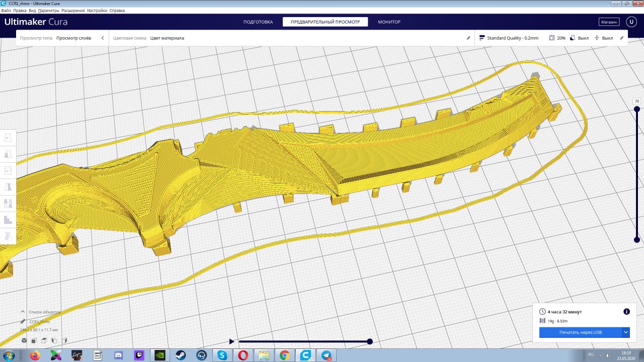Viewport: 644px width, 362px height.
Task: Switch to the Подготовка stage tab
Action: pos(258,22)
